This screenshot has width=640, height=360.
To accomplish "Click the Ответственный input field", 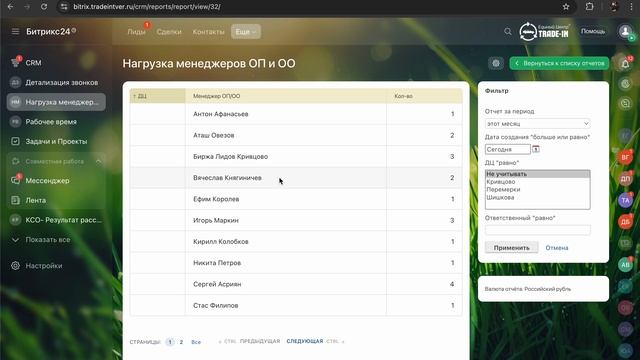I will [x=537, y=230].
